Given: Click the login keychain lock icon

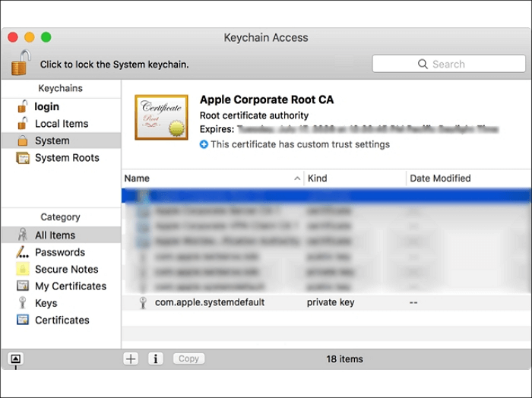Looking at the screenshot, I should (22, 106).
